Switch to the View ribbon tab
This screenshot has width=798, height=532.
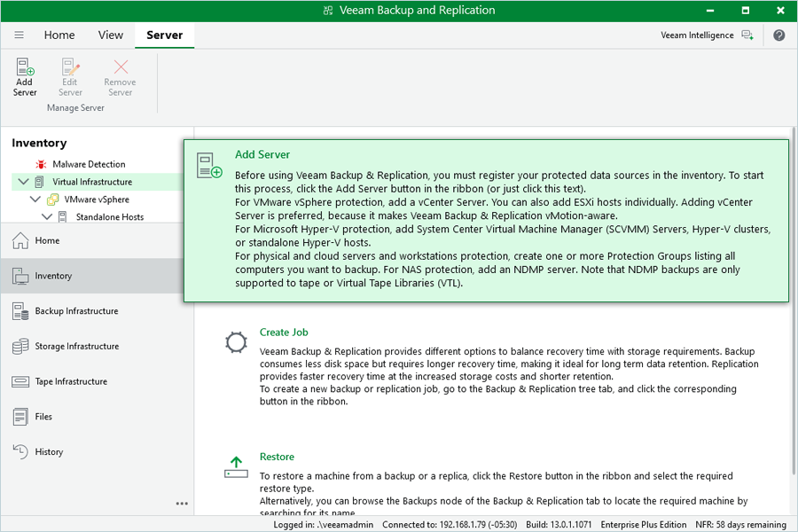111,35
